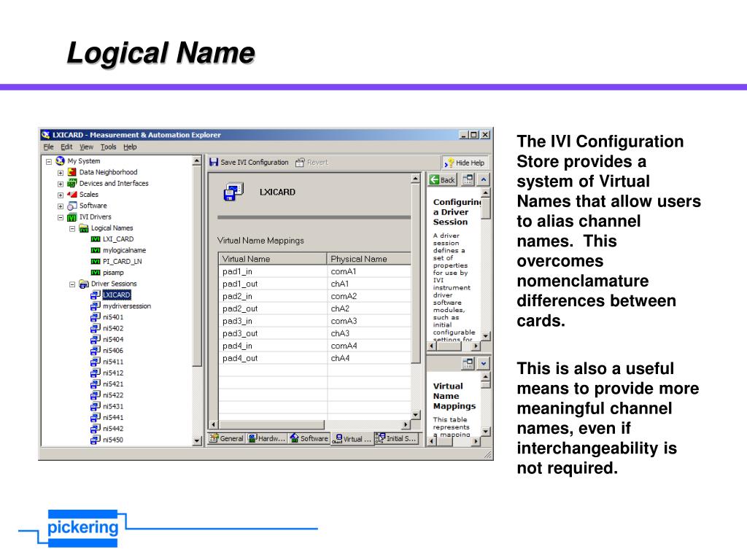Click the Virtual Name column header

273,259
